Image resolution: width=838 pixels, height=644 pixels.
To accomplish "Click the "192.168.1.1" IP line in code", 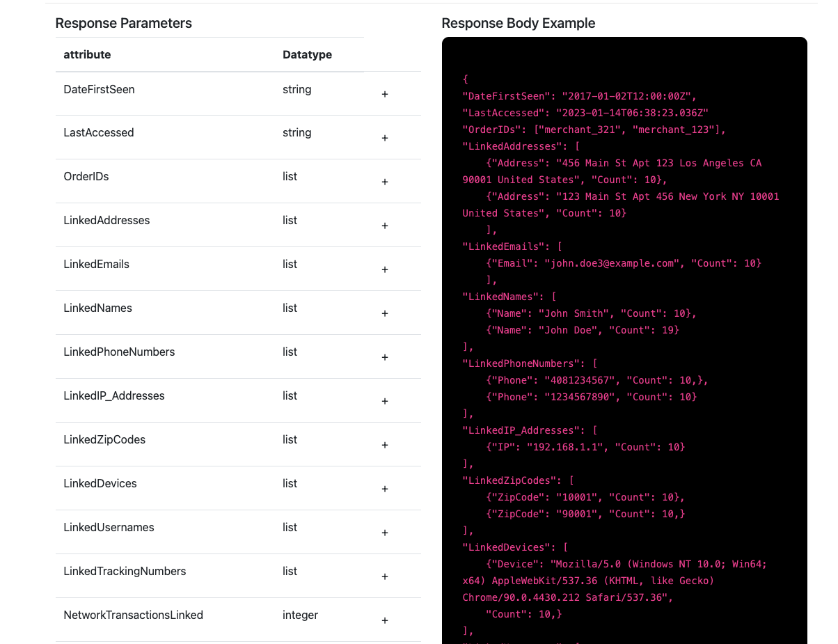I will [586, 447].
